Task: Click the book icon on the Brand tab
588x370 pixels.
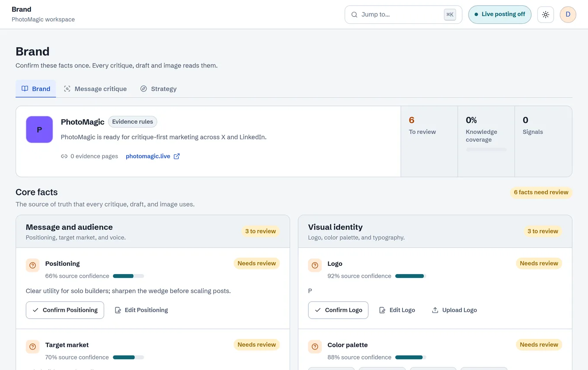Action: pyautogui.click(x=25, y=89)
